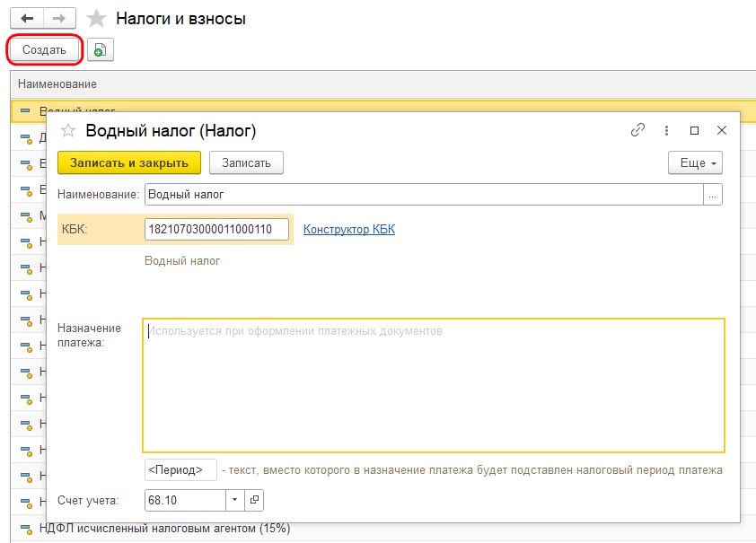This screenshot has width=756, height=543.
Task: Select the НДФЛ исчисленный налоговым агентом (15%) row
Action: tap(383, 529)
